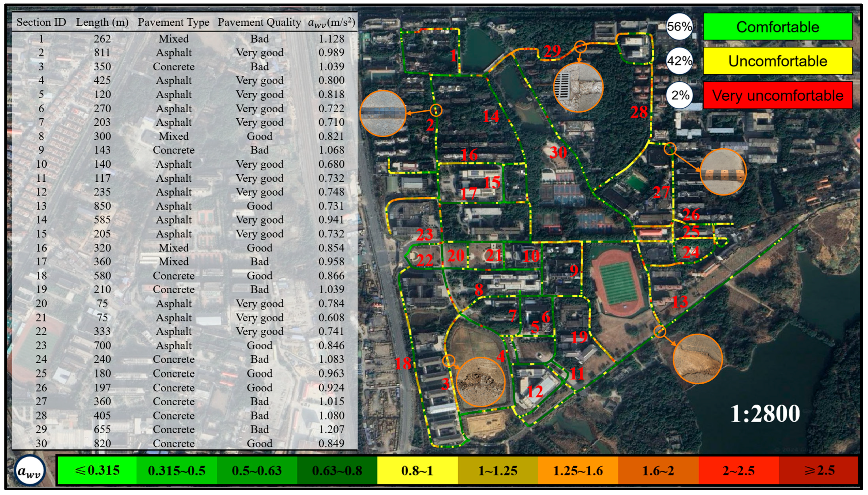
Task: Click the 42% percentage circle
Action: pos(679,61)
